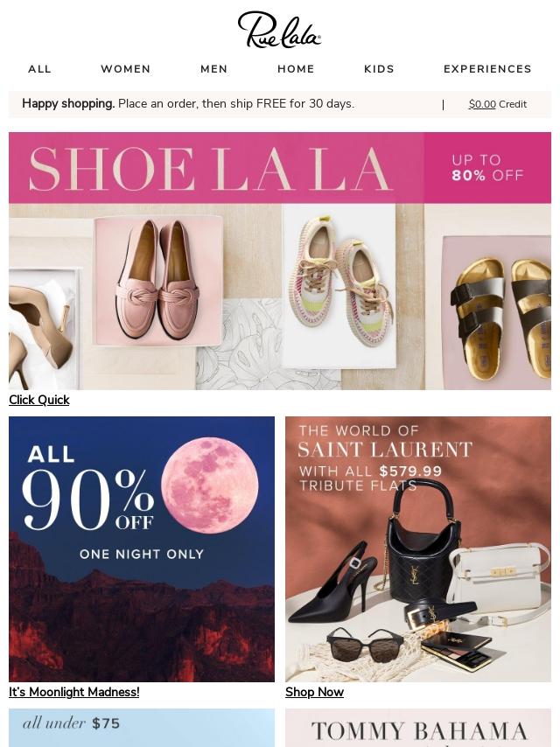Open the All 90% Off moon promotion
560x747 pixels.
pyautogui.click(x=142, y=549)
